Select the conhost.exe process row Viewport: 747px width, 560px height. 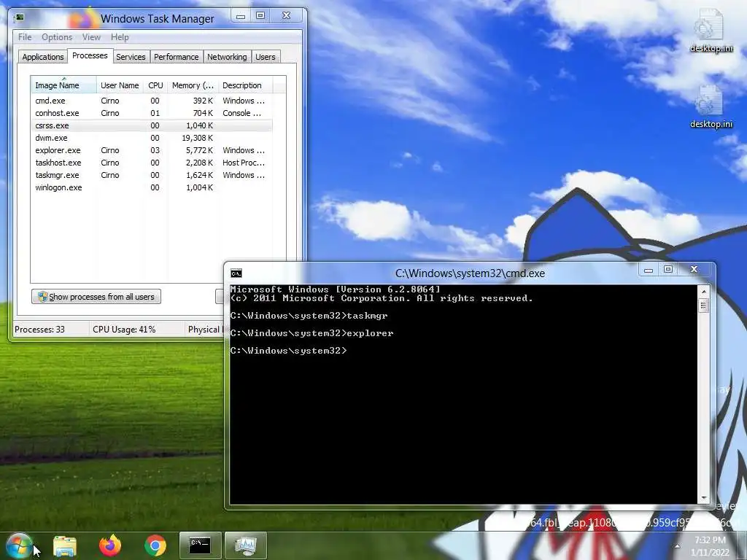(x=152, y=113)
